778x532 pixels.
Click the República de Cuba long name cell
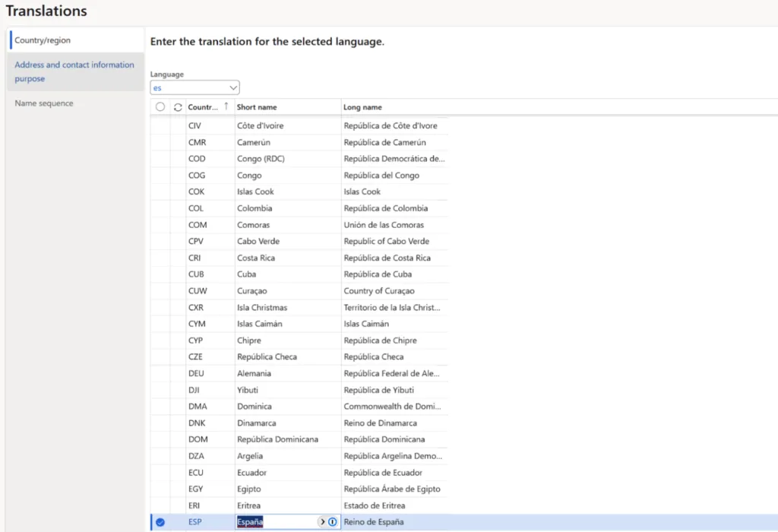379,274
